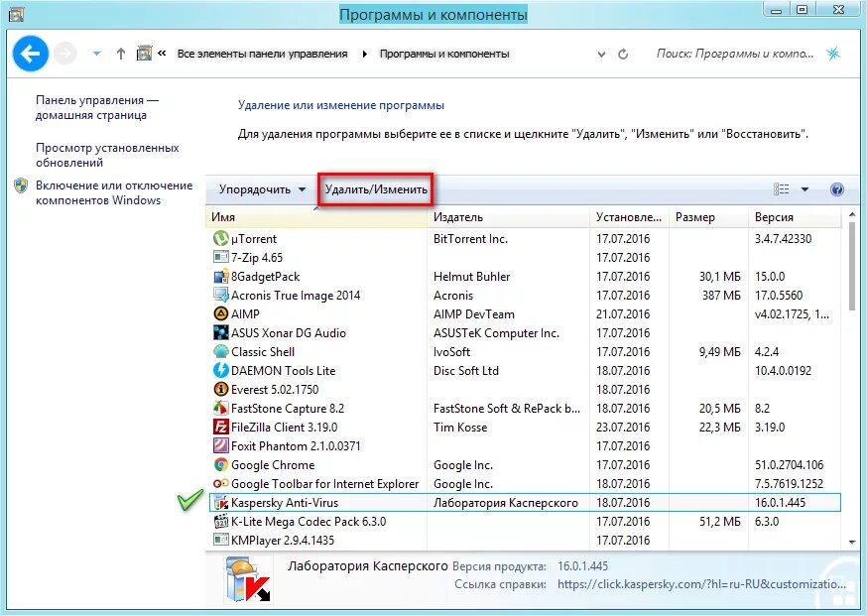
Task: Click Удалить/Изменить button
Action: (x=376, y=189)
